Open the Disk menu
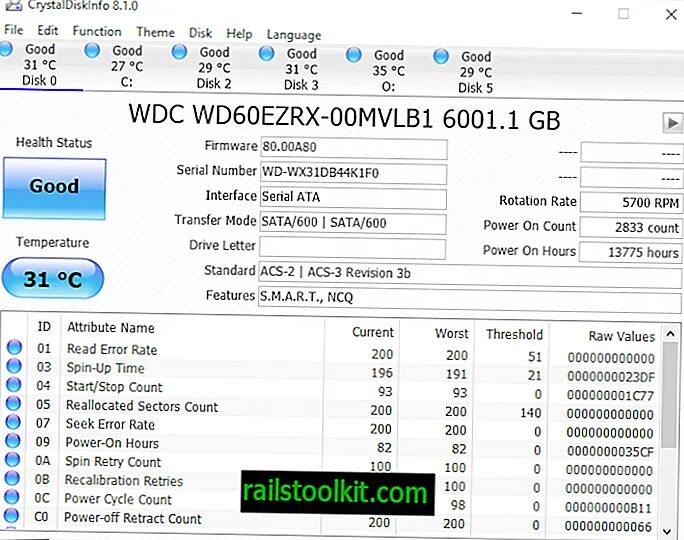Image resolution: width=684 pixels, height=540 pixels. [x=200, y=33]
